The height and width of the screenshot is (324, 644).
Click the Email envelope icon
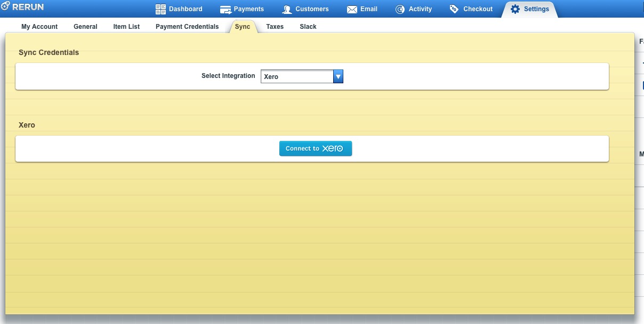click(x=352, y=10)
